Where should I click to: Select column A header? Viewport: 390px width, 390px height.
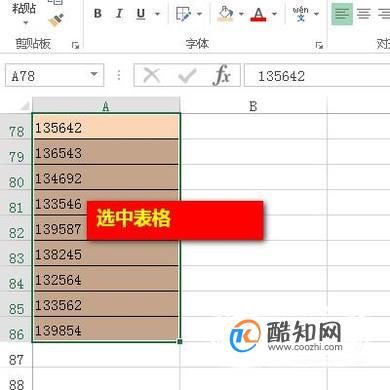(x=106, y=106)
